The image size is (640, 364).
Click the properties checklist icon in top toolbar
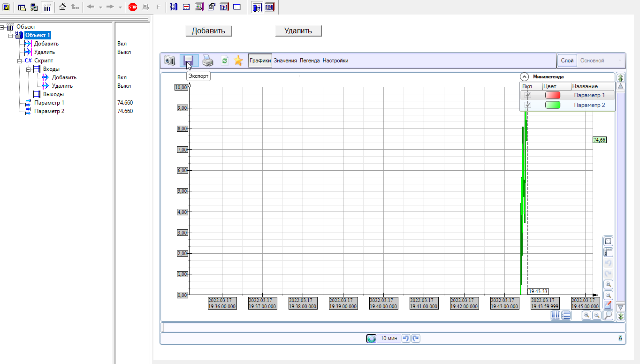click(212, 7)
